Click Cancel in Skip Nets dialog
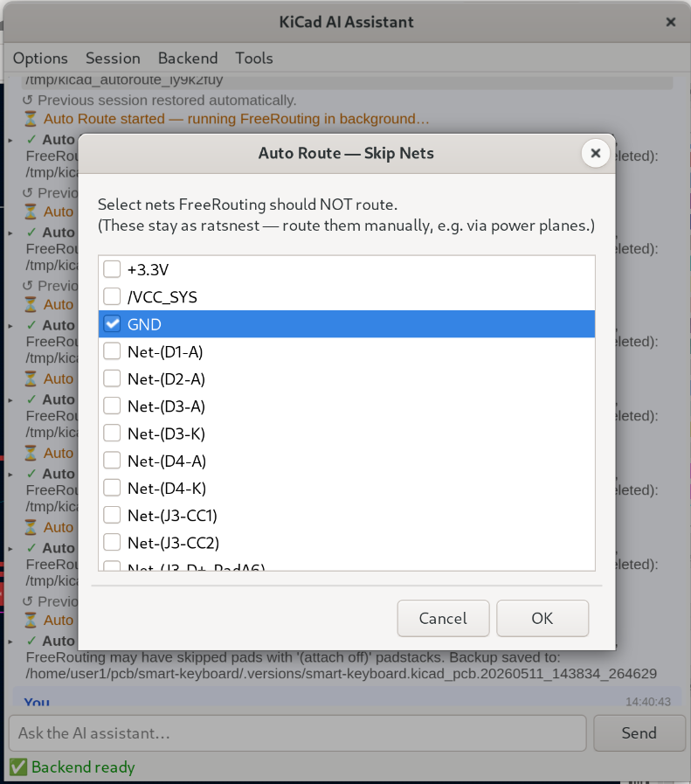Image resolution: width=691 pixels, height=784 pixels. 443,619
